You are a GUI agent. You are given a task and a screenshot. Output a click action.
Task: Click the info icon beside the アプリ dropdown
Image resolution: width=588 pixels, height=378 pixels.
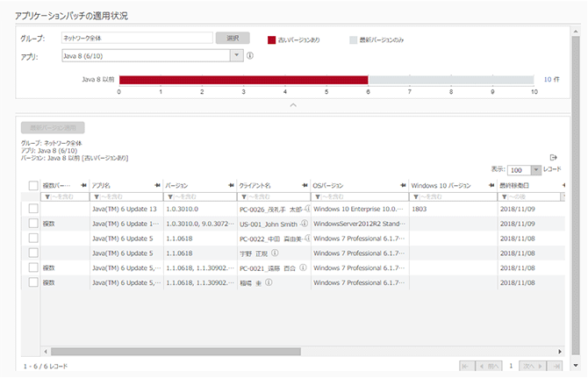250,55
